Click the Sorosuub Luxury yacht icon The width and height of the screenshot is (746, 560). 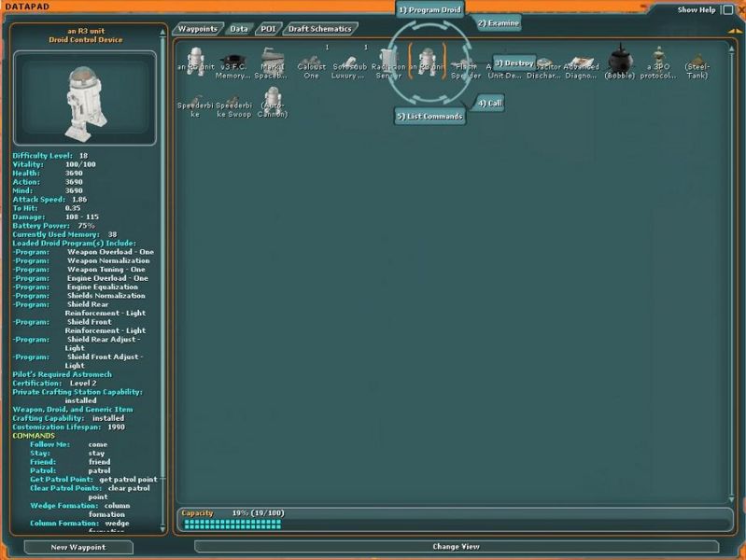click(x=349, y=62)
